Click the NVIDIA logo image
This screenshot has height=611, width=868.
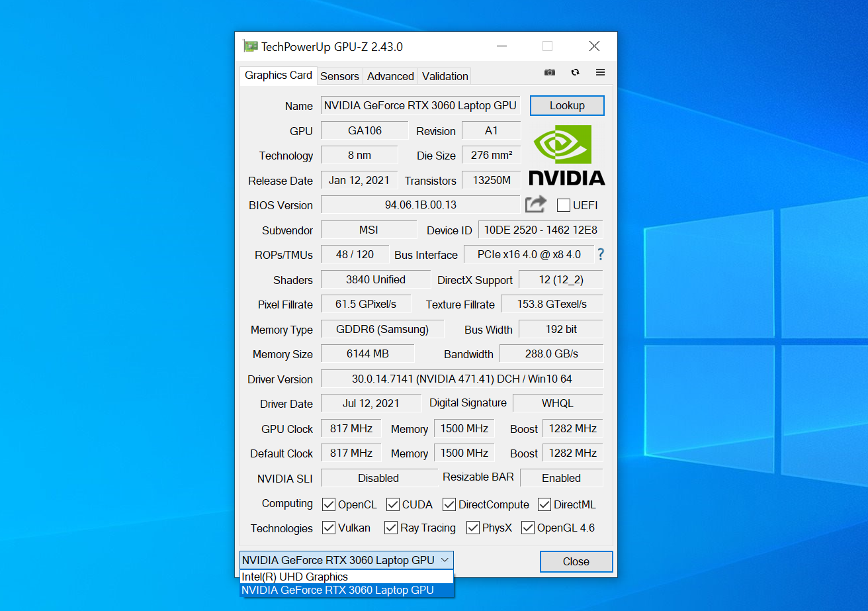[567, 155]
